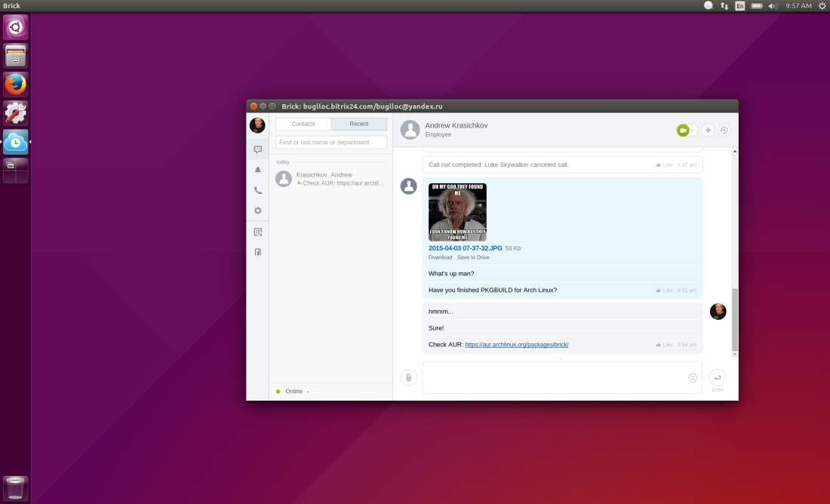Open the emoji smiley picker
The image size is (830, 504).
693,377
